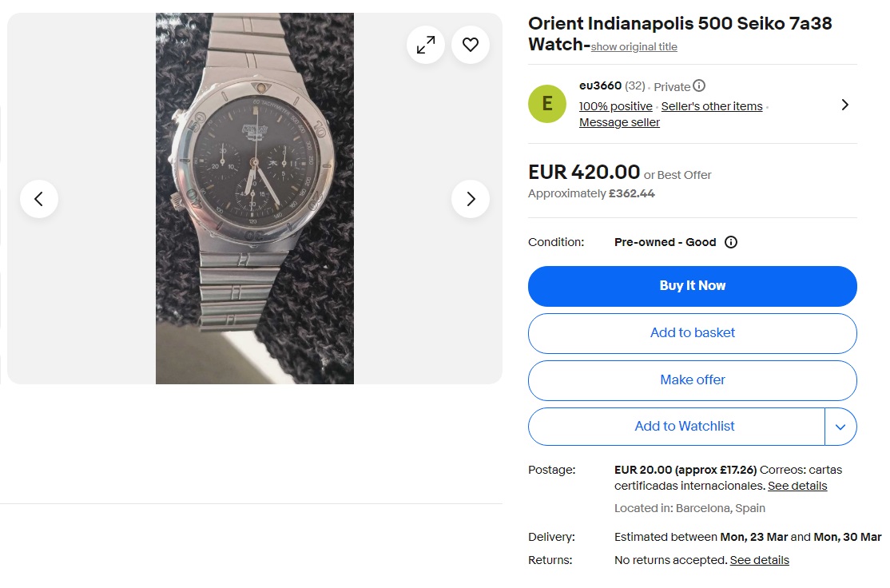This screenshot has width=890, height=588.
Task: Click the main watch photo thumbnail
Action: coord(254,198)
